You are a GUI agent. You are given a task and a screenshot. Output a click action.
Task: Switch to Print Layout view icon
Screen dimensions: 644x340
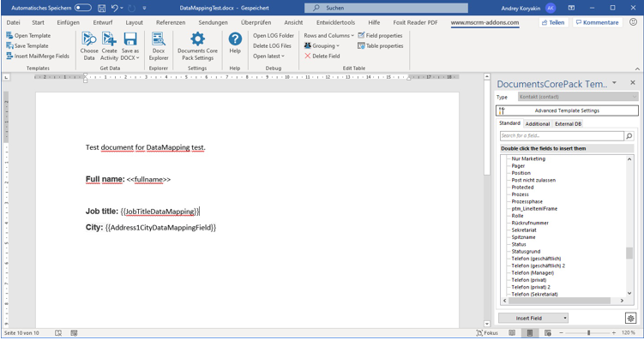coord(530,333)
